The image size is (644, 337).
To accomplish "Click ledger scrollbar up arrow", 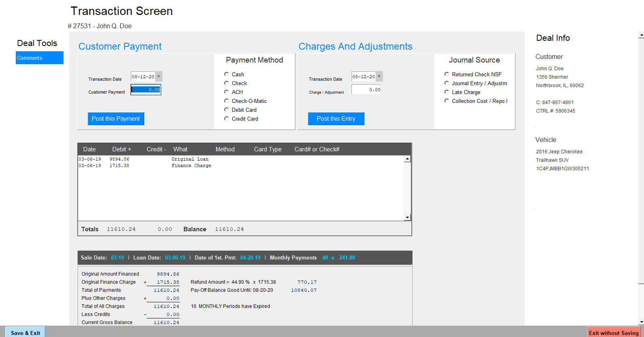I will (407, 159).
